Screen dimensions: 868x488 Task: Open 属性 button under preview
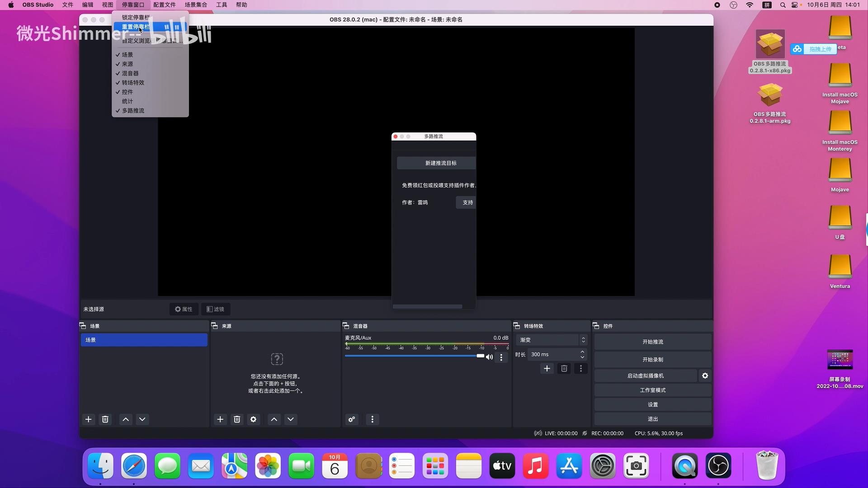pyautogui.click(x=184, y=309)
